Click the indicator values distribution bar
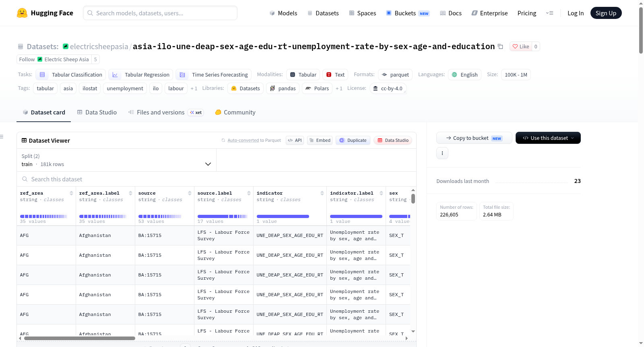 [283, 216]
